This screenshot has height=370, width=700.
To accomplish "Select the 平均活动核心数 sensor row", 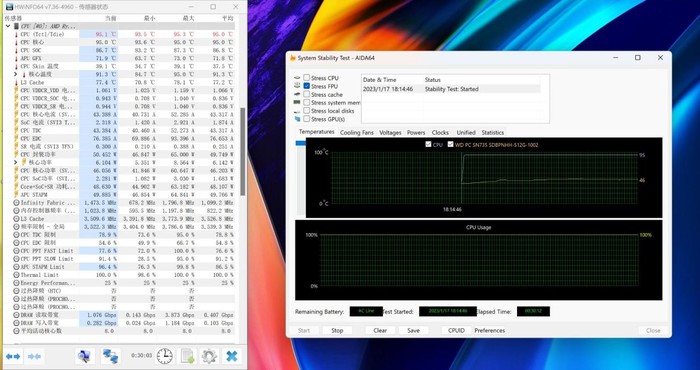I will point(119,331).
